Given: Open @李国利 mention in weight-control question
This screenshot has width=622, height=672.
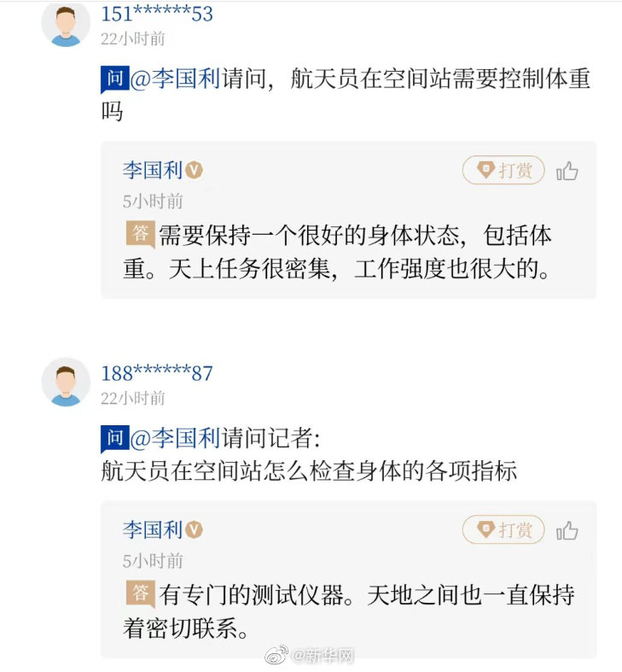Looking at the screenshot, I should [x=176, y=79].
